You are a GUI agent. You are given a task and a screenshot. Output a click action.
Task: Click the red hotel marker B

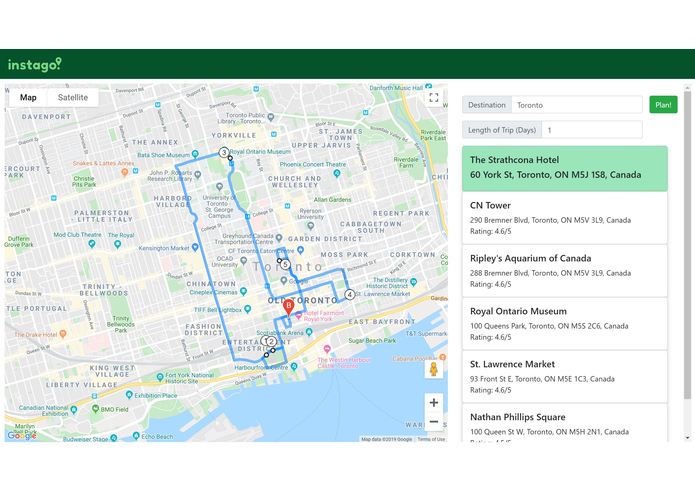(x=289, y=307)
